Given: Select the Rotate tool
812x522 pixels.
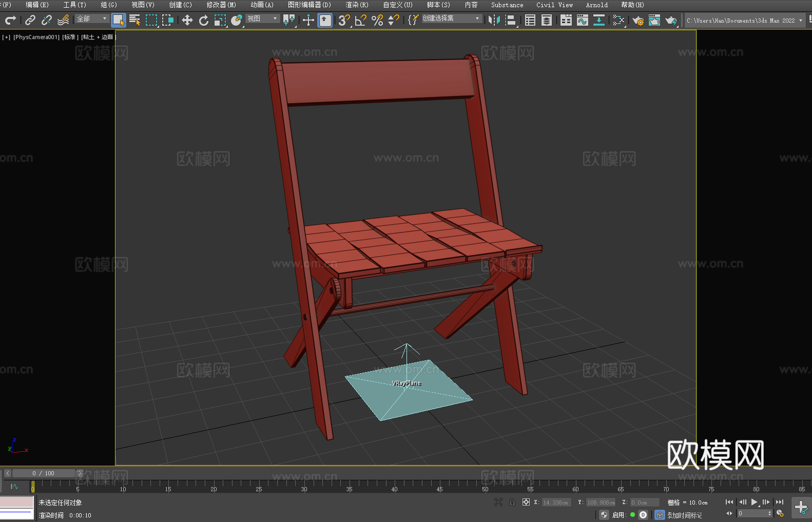Looking at the screenshot, I should click(204, 20).
